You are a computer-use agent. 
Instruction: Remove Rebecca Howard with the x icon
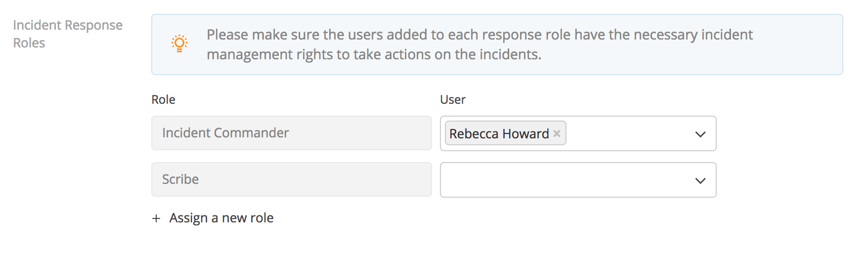pyautogui.click(x=557, y=133)
